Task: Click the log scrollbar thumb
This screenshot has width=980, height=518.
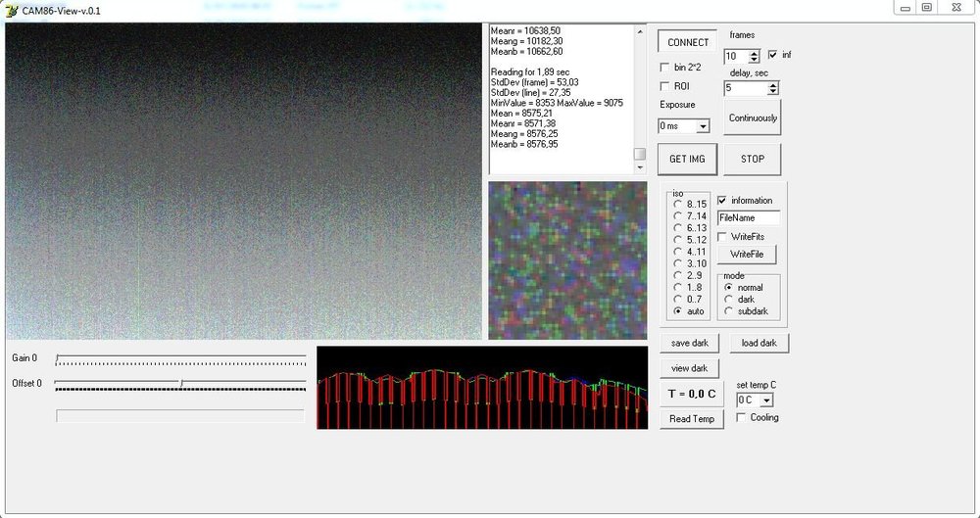Action: [639, 154]
